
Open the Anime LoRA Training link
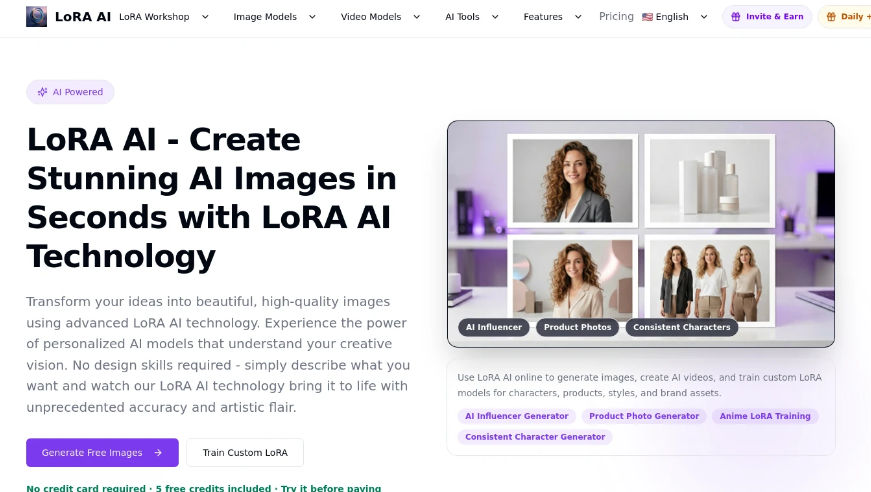tap(765, 416)
